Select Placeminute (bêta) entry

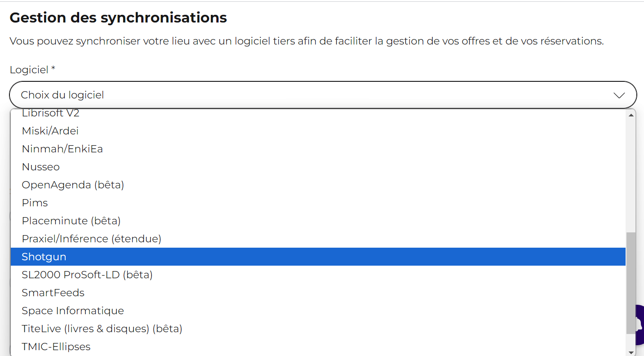pyautogui.click(x=318, y=221)
